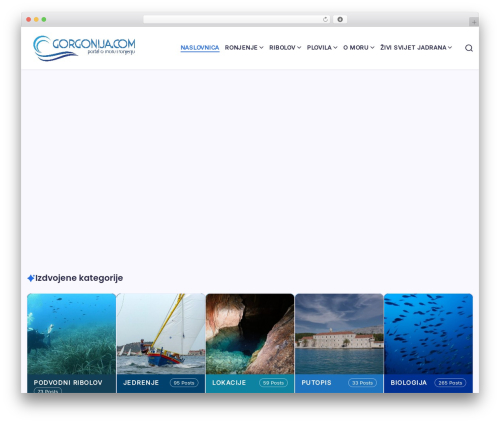500x423 pixels.
Task: Expand the Ribolov dropdown chevron
Action: click(x=299, y=48)
